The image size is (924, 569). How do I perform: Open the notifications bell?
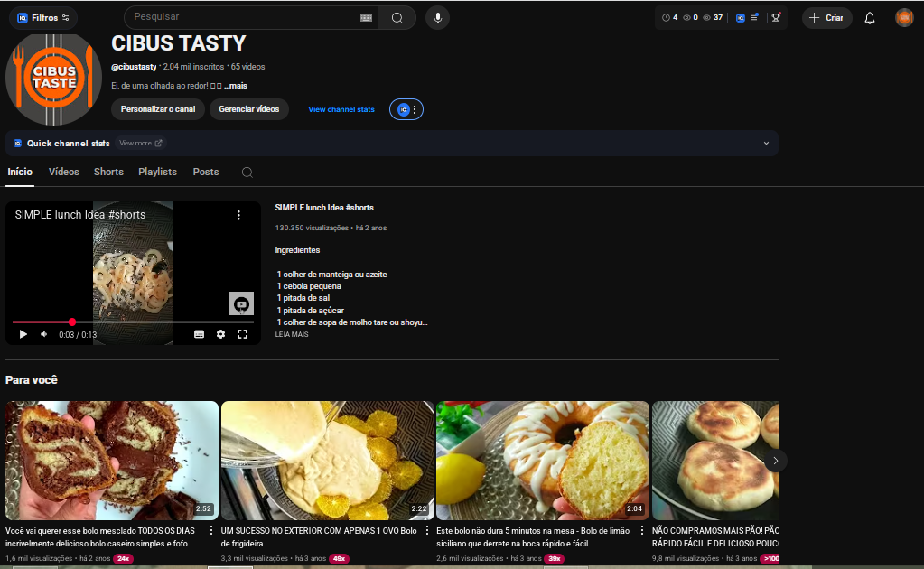coord(870,18)
